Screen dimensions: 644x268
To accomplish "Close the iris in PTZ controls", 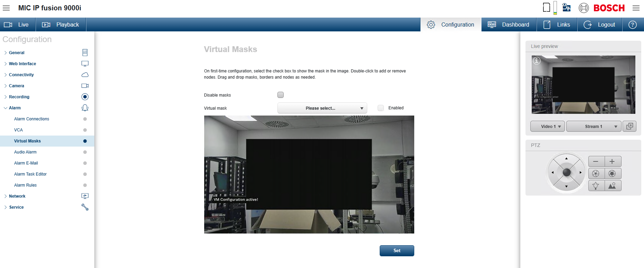I will [596, 173].
